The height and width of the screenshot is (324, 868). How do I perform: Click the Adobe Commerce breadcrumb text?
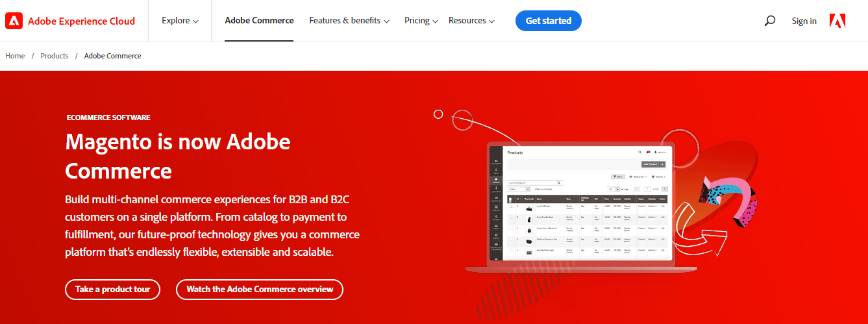tap(113, 56)
